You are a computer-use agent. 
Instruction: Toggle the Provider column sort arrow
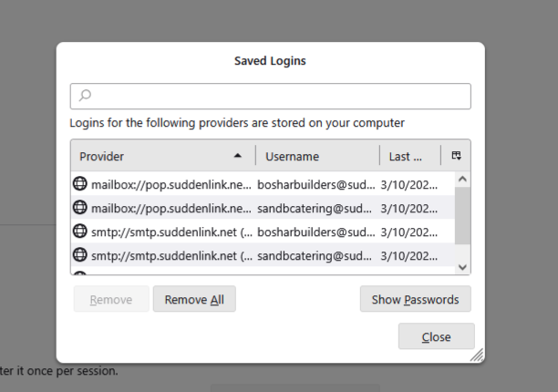(x=238, y=156)
